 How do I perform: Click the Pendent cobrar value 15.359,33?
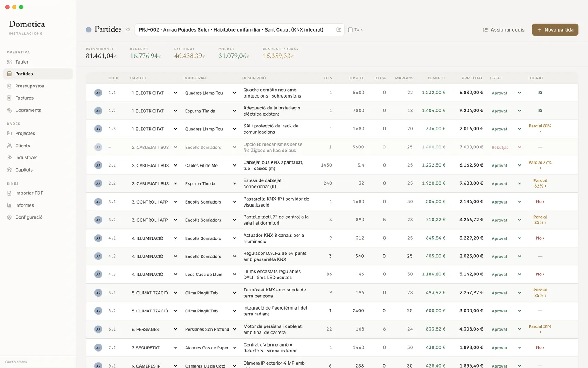coord(278,56)
